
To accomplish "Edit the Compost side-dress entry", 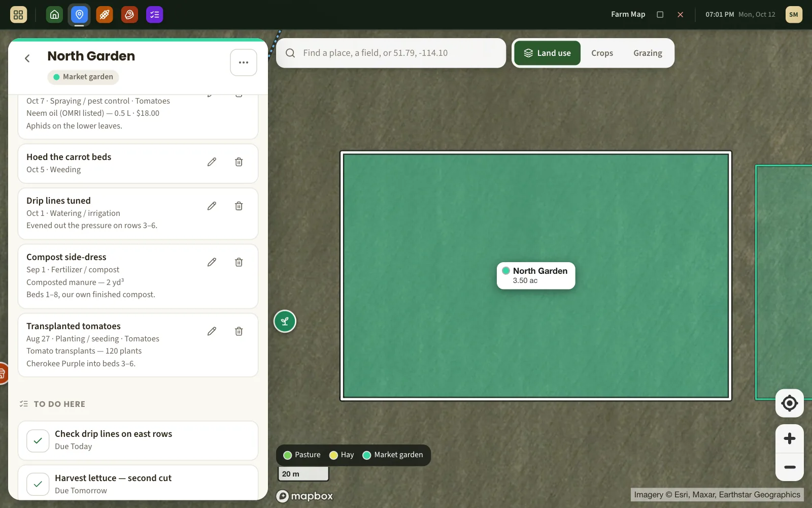I will pyautogui.click(x=212, y=262).
